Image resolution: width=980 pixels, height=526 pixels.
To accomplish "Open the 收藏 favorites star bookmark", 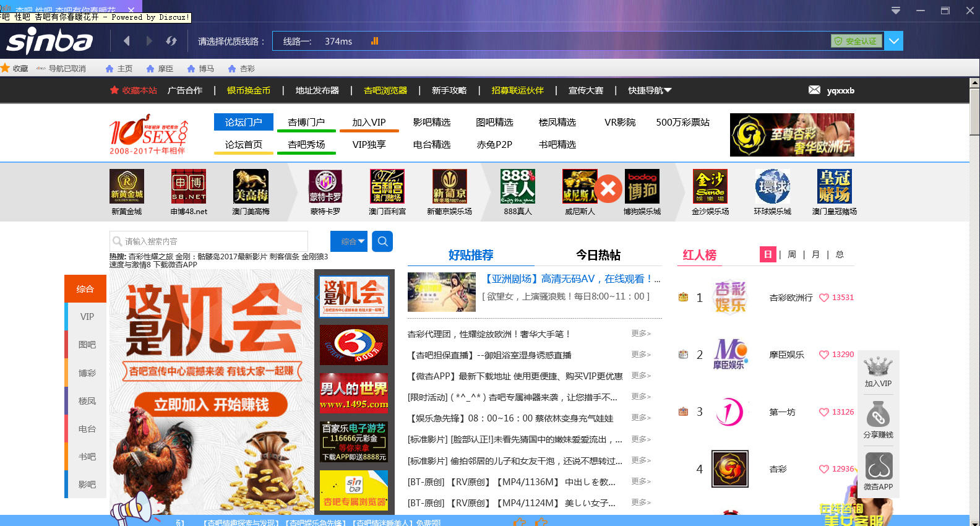I will pos(14,69).
